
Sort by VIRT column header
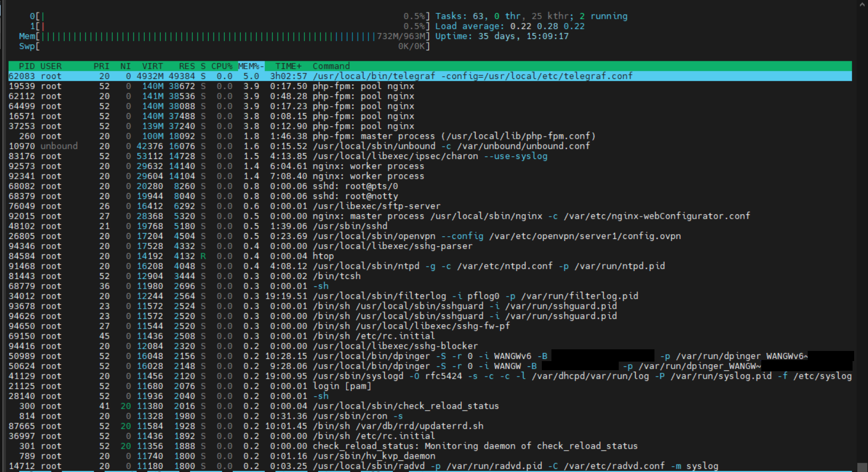pos(152,66)
